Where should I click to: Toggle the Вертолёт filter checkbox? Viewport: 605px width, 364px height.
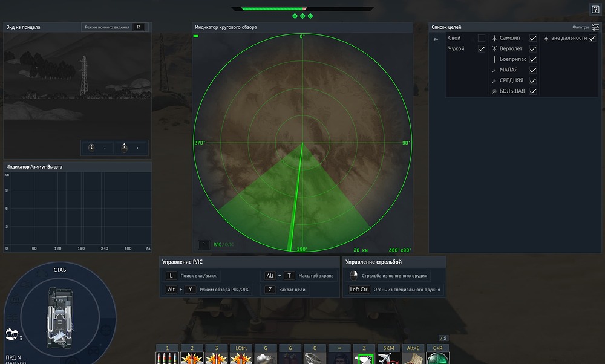point(533,48)
